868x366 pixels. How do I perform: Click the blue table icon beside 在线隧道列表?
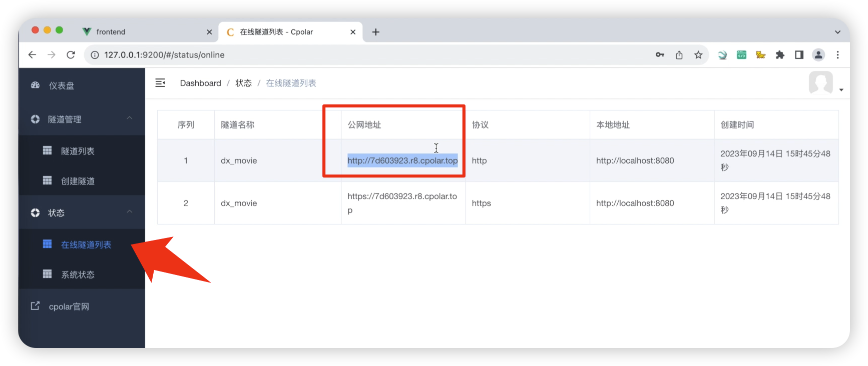(48, 244)
